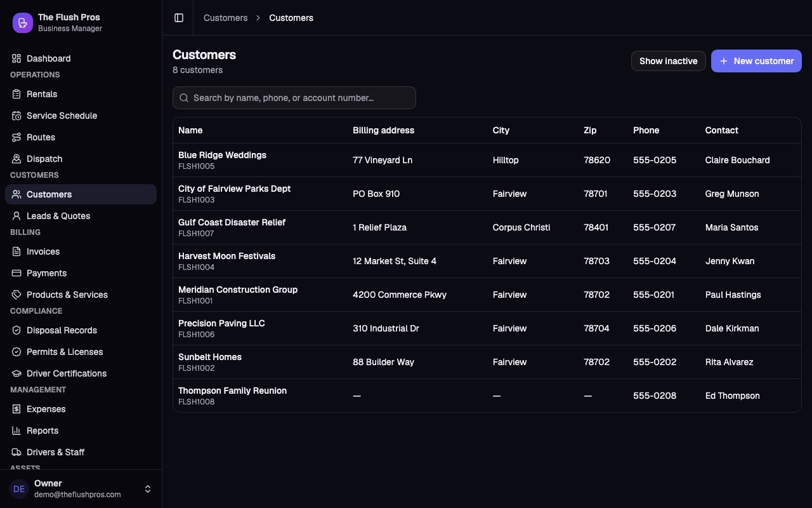Viewport: 812px width, 508px height.
Task: Open Meridian Construction Group record
Action: coord(238,290)
